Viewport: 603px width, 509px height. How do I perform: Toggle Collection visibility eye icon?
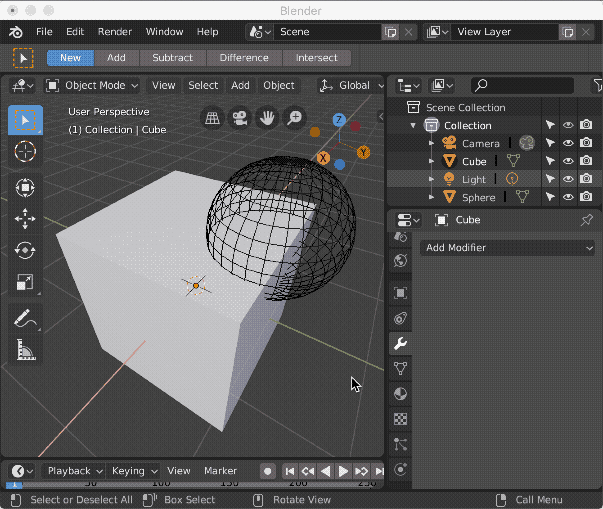(568, 125)
